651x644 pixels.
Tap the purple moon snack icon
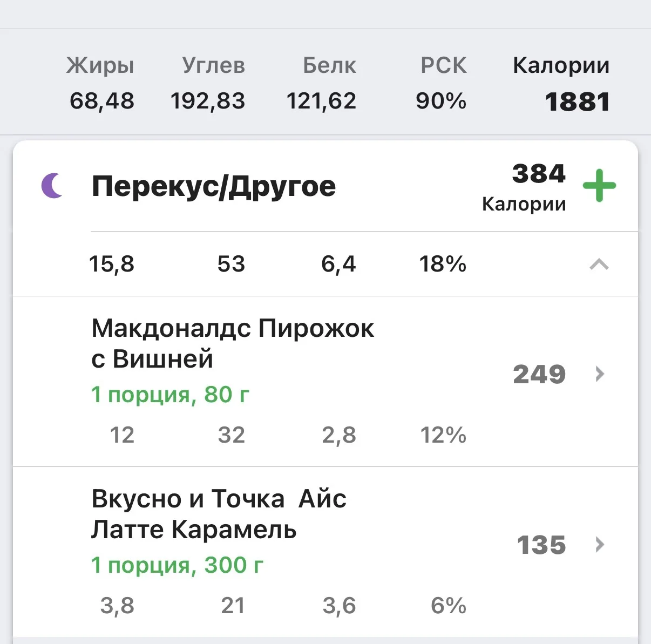click(52, 186)
